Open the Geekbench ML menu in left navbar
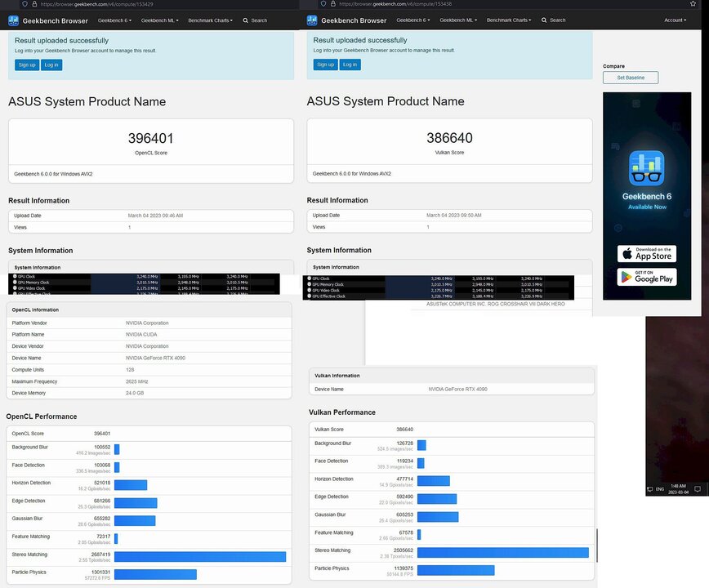 pos(160,20)
